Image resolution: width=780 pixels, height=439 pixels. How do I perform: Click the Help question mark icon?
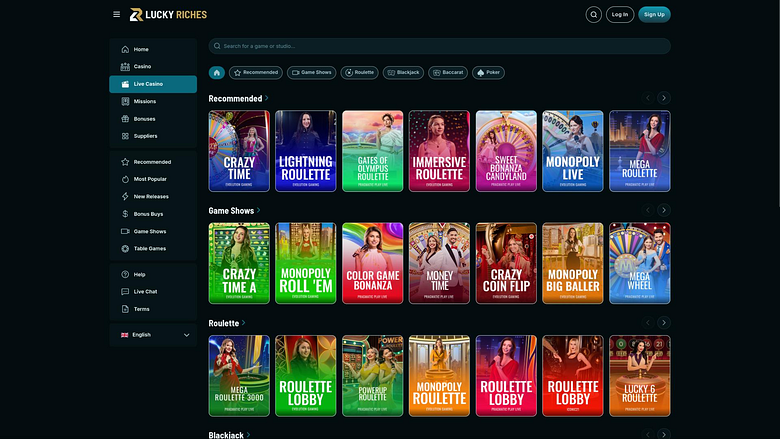click(125, 274)
